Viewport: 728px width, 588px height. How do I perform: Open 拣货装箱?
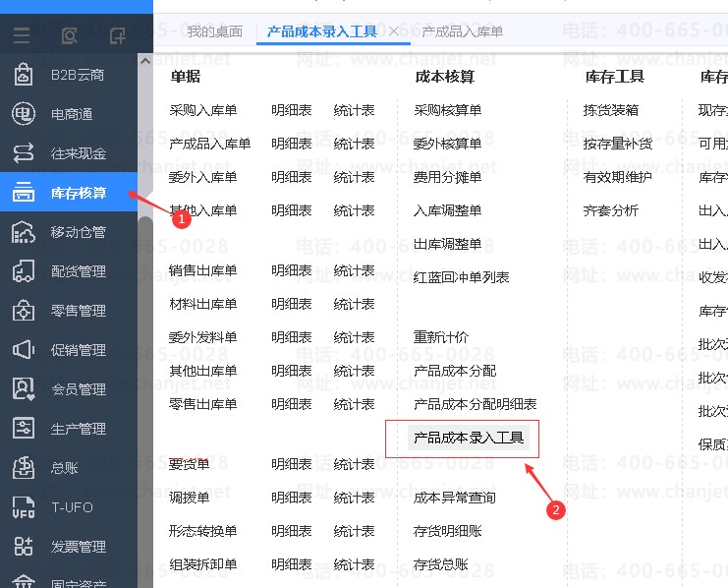[x=610, y=110]
